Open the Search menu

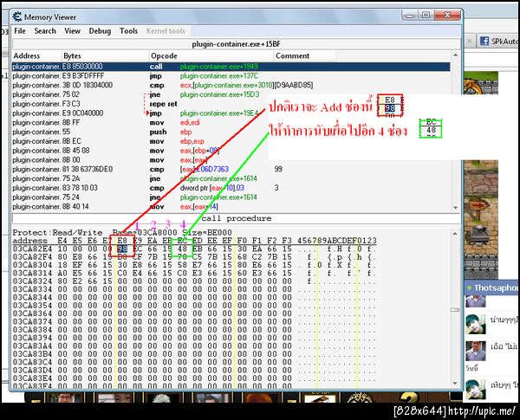(45, 31)
